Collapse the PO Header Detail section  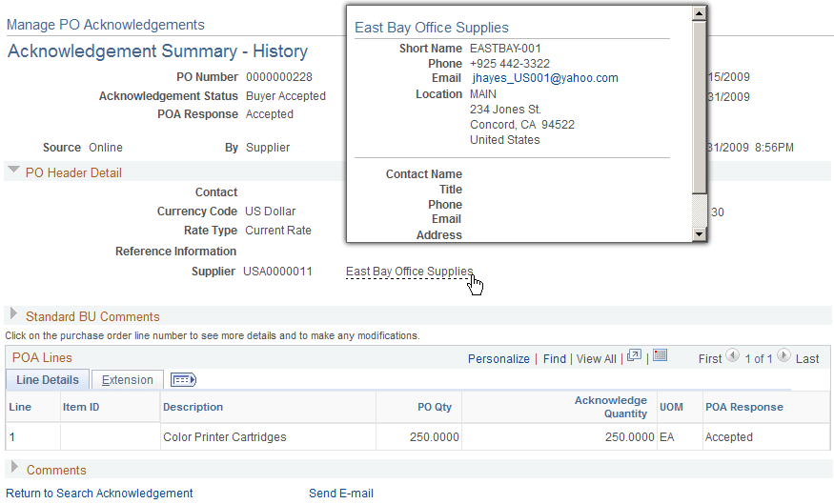[14, 171]
